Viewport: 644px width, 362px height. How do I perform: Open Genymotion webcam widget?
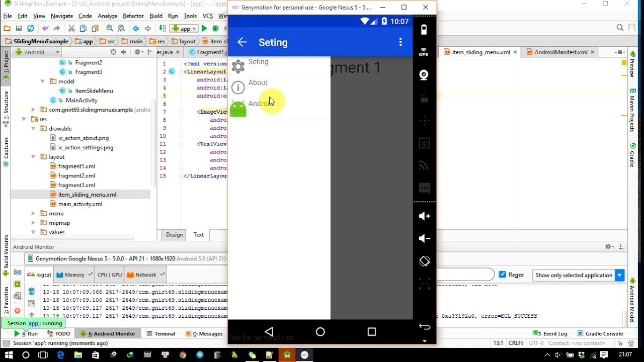424,75
